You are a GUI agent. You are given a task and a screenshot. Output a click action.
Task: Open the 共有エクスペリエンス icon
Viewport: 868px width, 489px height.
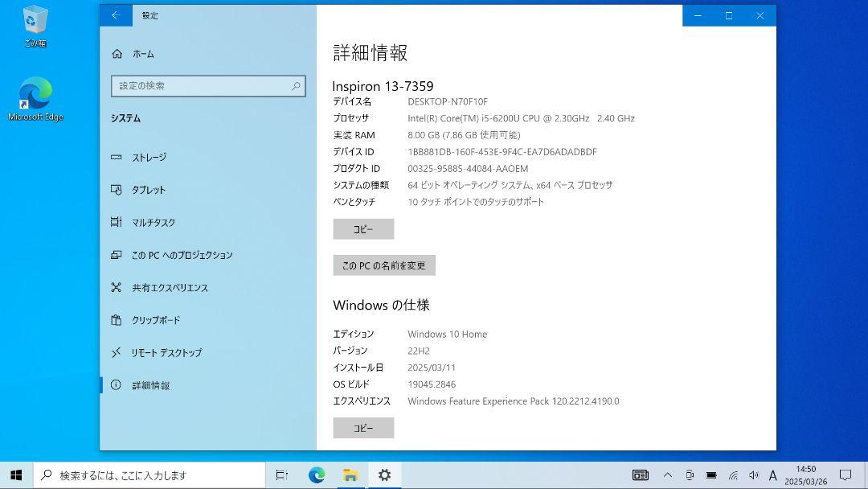(117, 287)
